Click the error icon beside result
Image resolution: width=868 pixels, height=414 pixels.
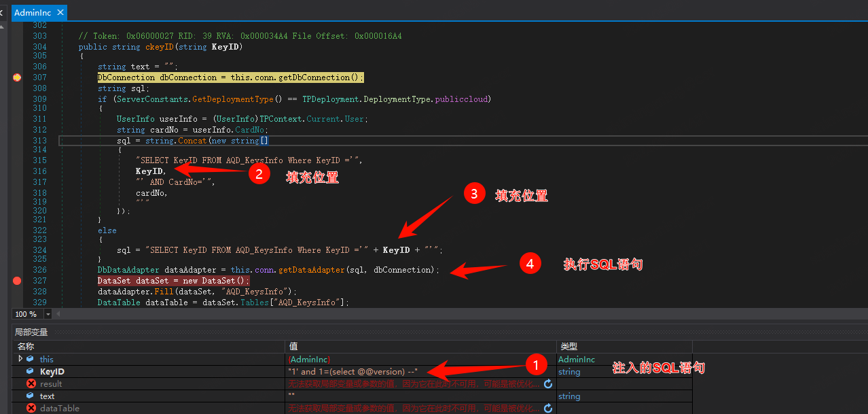pos(31,384)
